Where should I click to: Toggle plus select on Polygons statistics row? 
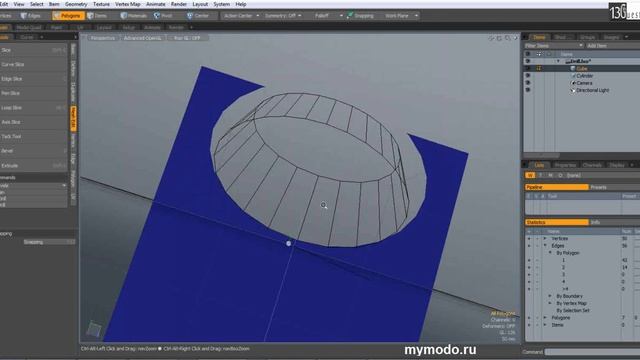click(529, 318)
